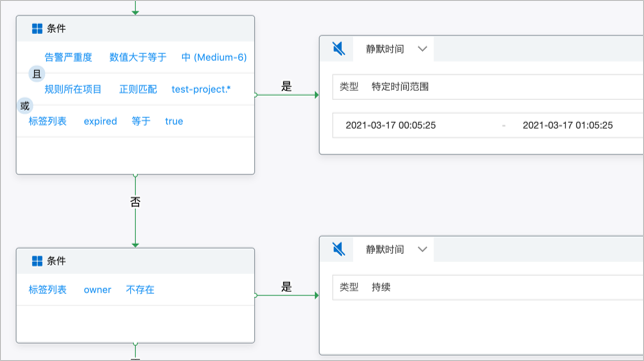Screen dimensions: 644x361
Task: Click end time 2021-03-17 01:05:25
Action: [568, 125]
